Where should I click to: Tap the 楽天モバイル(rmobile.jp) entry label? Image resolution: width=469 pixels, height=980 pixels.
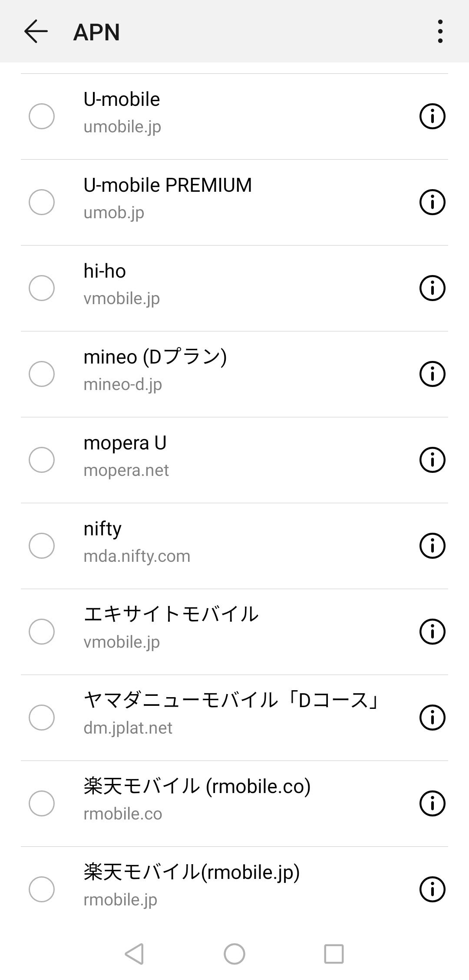pyautogui.click(x=192, y=873)
